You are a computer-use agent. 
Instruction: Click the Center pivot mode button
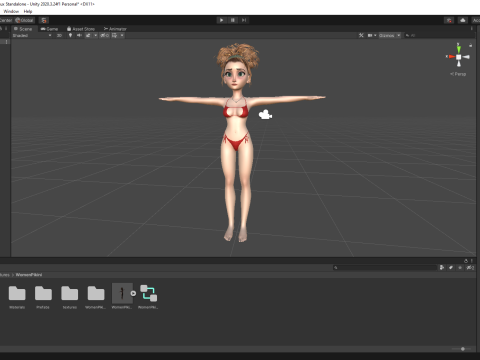(x=6, y=20)
